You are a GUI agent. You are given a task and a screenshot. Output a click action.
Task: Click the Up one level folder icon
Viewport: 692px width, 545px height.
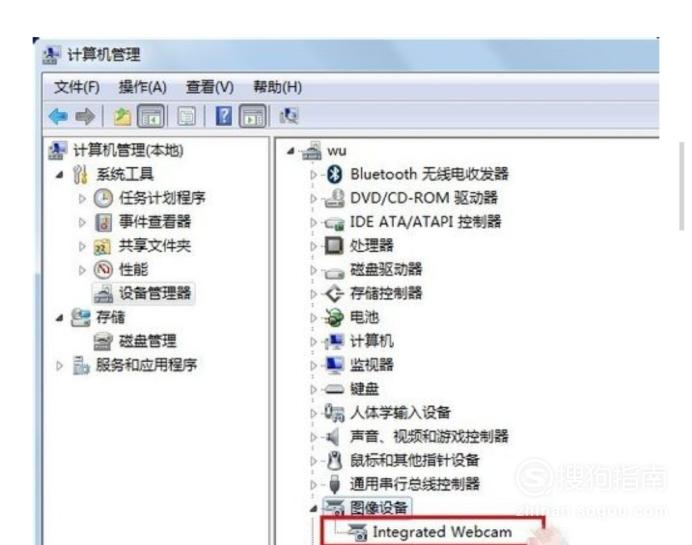[122, 117]
